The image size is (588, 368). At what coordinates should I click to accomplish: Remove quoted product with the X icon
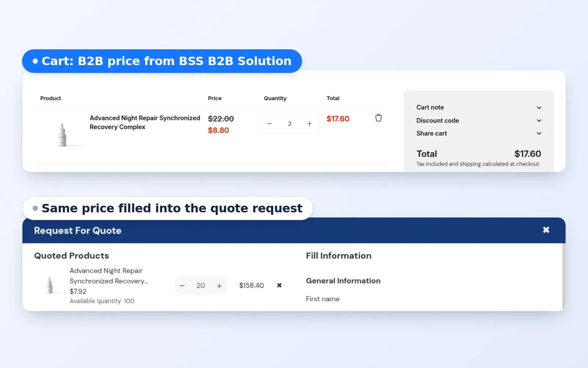coord(279,285)
